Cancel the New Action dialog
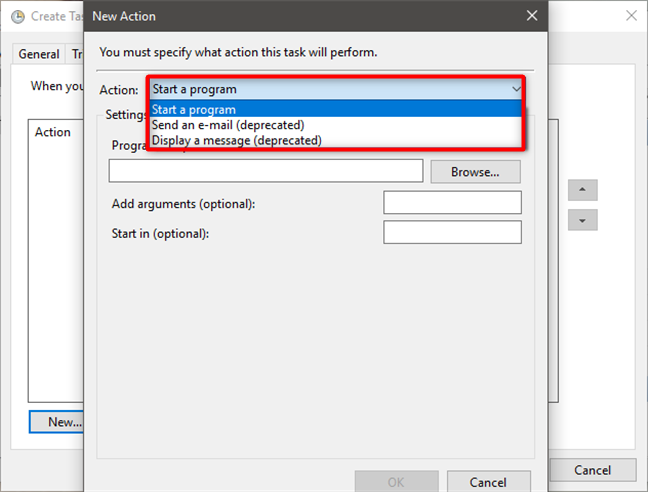Viewport: 648px width, 492px height. point(488,481)
